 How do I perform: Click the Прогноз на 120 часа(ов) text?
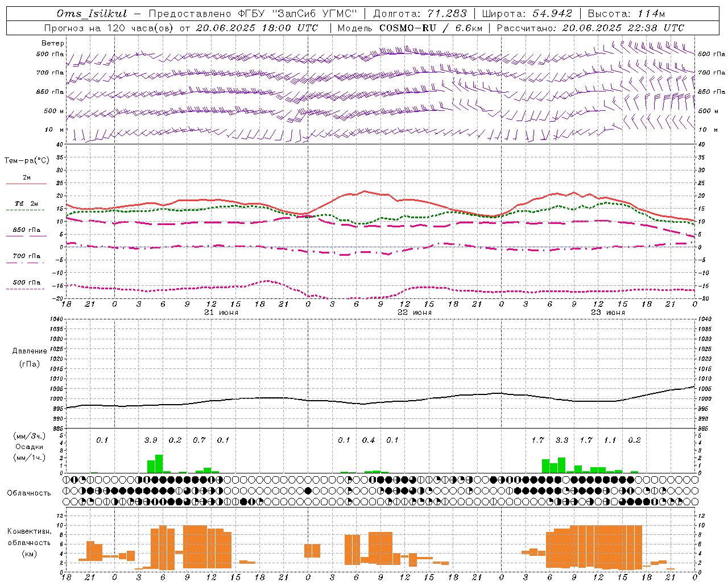click(x=109, y=28)
